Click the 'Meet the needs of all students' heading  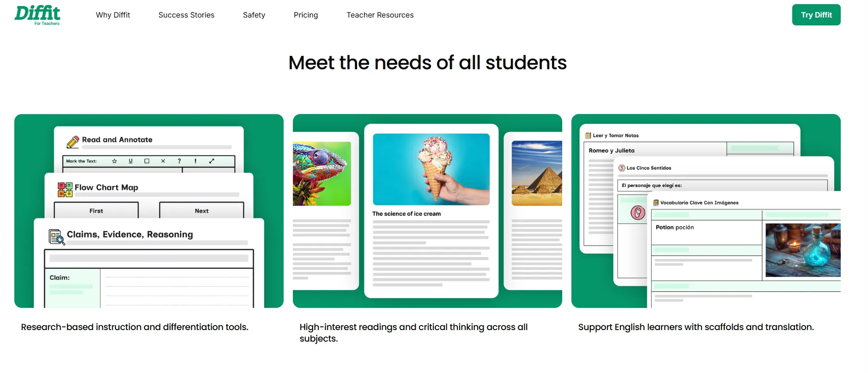[x=427, y=63]
